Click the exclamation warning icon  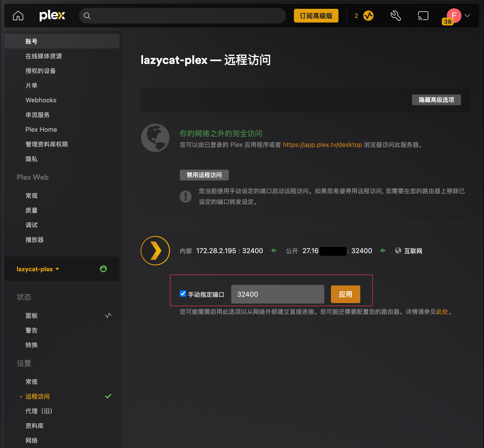(x=186, y=196)
